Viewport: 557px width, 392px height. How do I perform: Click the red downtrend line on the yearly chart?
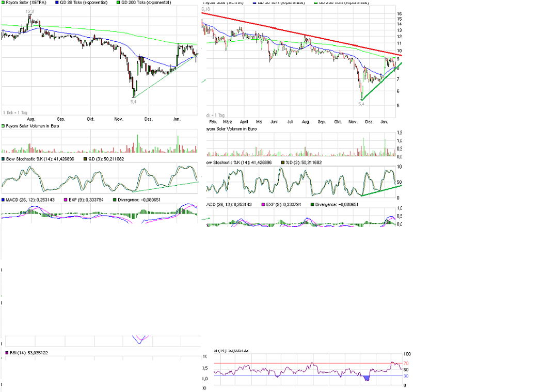tap(301, 34)
